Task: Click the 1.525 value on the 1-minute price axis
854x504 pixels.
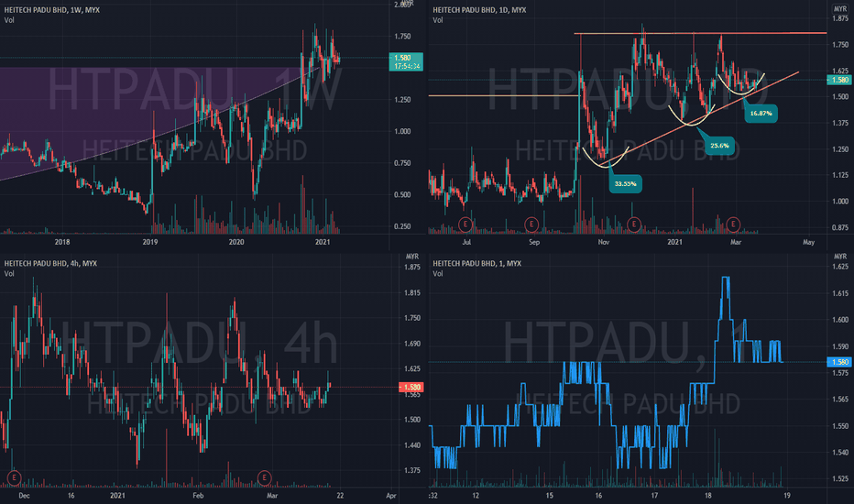Action: click(840, 479)
